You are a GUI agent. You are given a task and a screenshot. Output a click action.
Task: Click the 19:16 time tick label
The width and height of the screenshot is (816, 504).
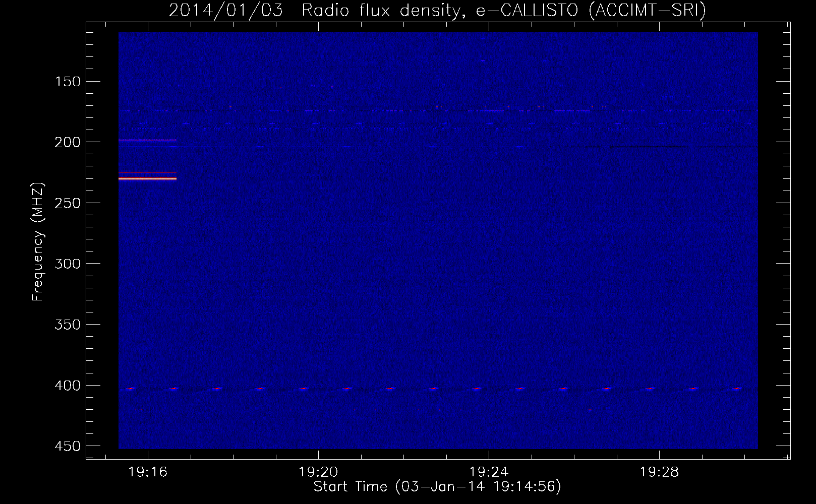(148, 472)
